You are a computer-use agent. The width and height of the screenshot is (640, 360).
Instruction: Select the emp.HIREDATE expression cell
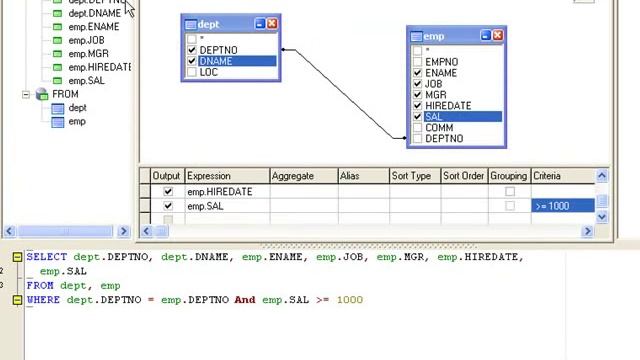pyautogui.click(x=227, y=192)
